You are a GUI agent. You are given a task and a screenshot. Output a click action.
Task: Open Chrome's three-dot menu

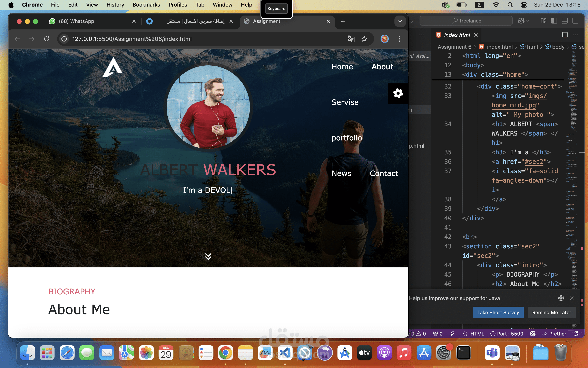[399, 39]
